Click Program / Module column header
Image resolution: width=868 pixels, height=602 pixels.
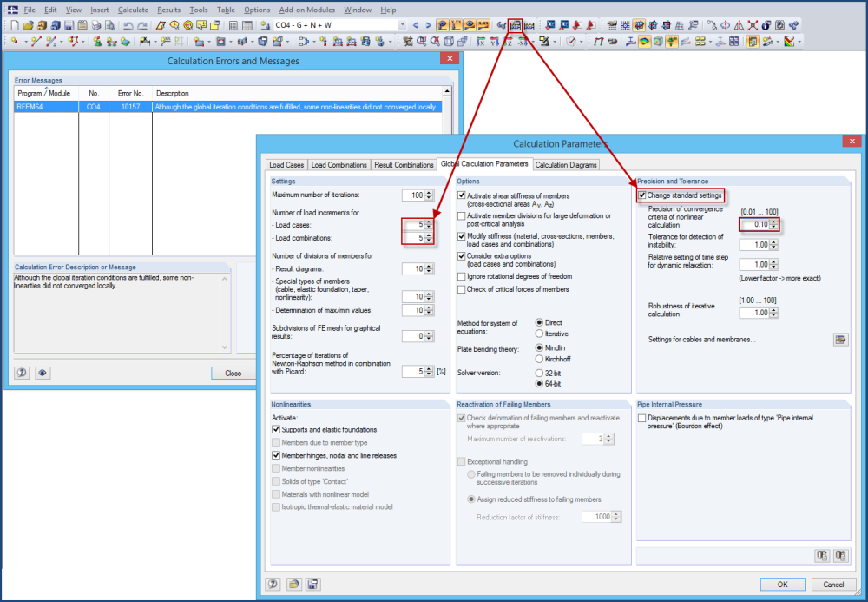point(46,93)
